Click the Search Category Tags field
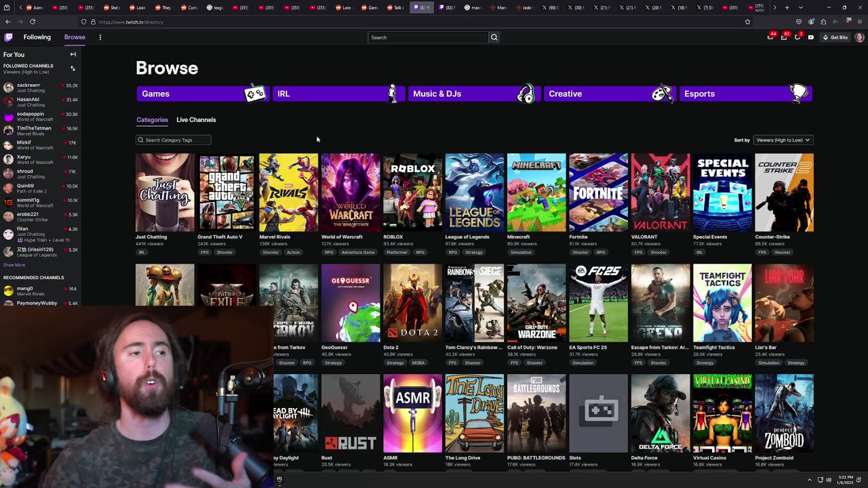This screenshot has height=488, width=868. (174, 140)
